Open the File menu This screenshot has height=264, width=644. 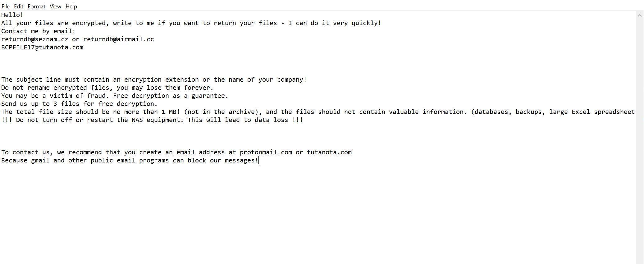coord(6,7)
